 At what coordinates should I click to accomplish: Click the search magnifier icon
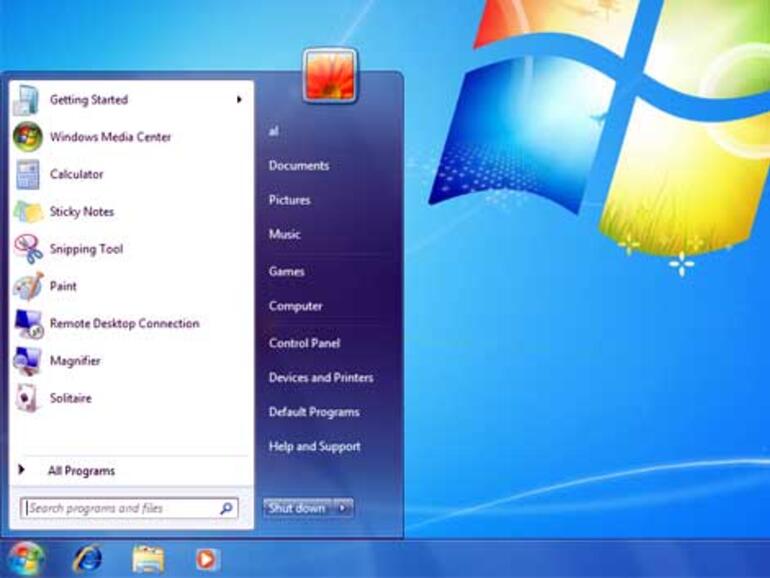click(226, 508)
